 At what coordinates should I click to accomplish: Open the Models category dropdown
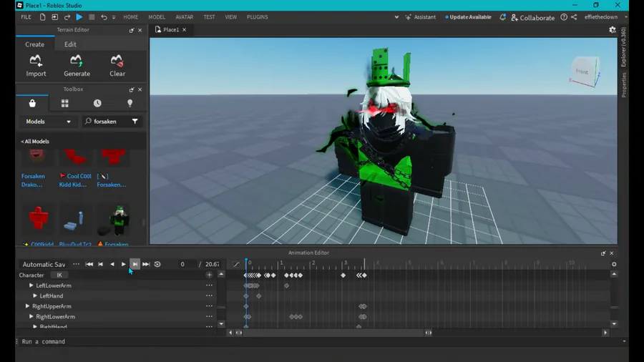point(48,122)
